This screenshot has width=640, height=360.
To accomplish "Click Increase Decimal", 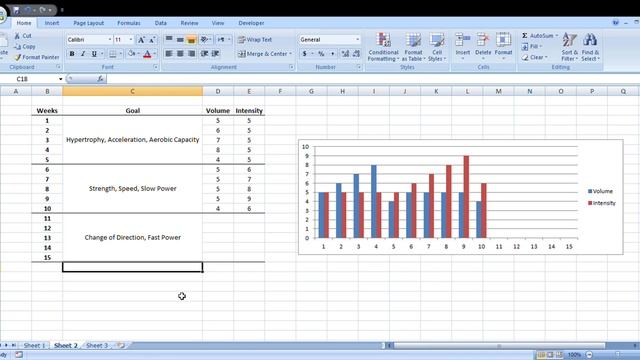I will (x=345, y=53).
